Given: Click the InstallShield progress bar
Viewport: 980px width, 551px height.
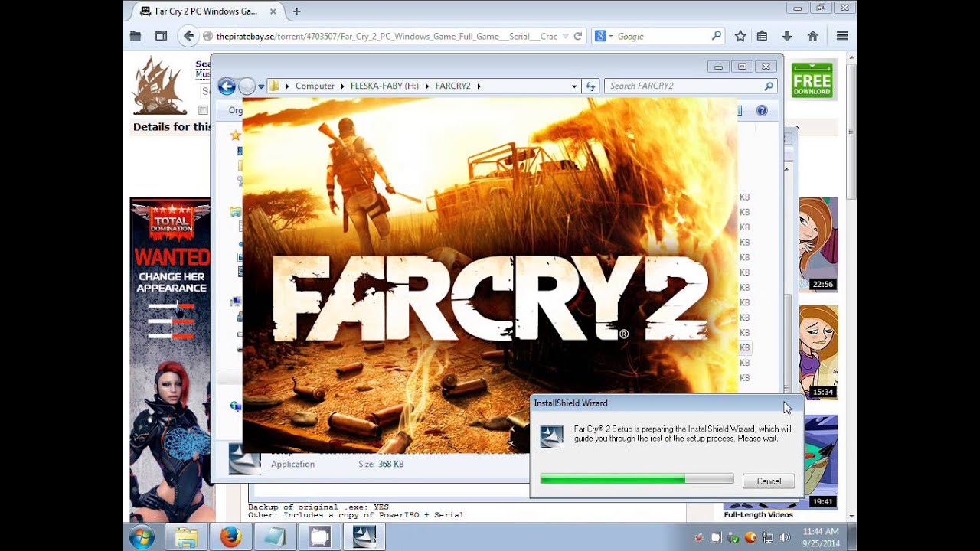Looking at the screenshot, I should 637,479.
